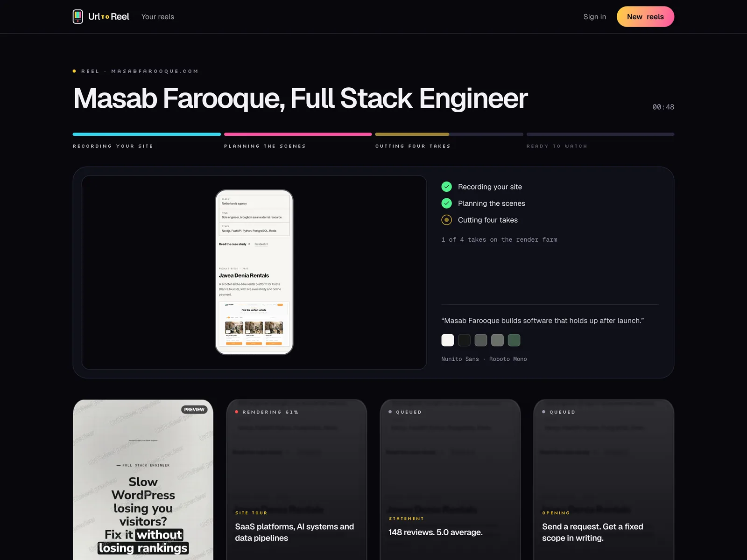Click the Planning the scenes checklist label
Screen dimensions: 747x560
(x=492, y=203)
